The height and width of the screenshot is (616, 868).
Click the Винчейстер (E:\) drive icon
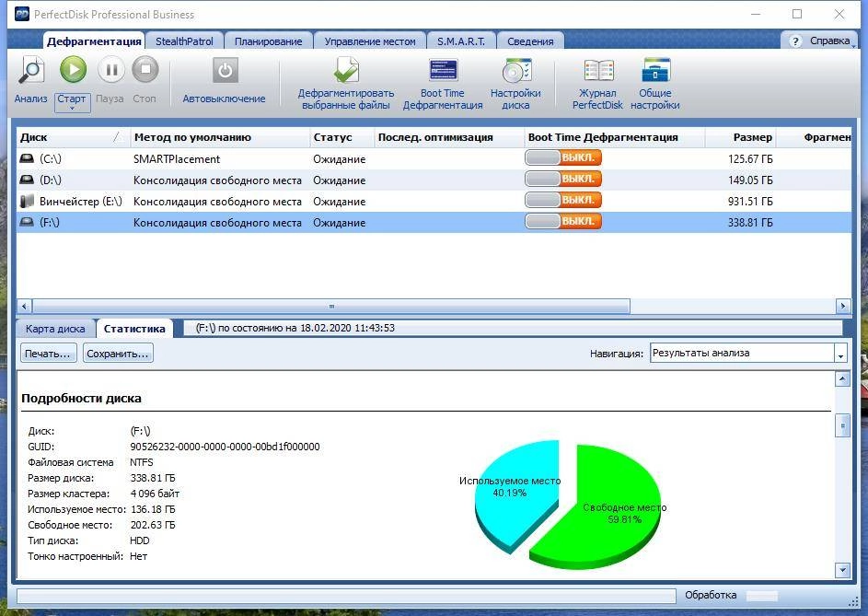coord(27,201)
